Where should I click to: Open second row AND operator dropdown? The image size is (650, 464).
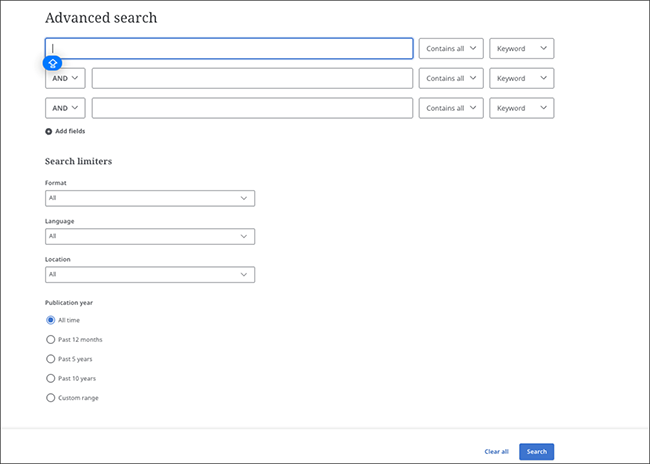click(x=65, y=78)
